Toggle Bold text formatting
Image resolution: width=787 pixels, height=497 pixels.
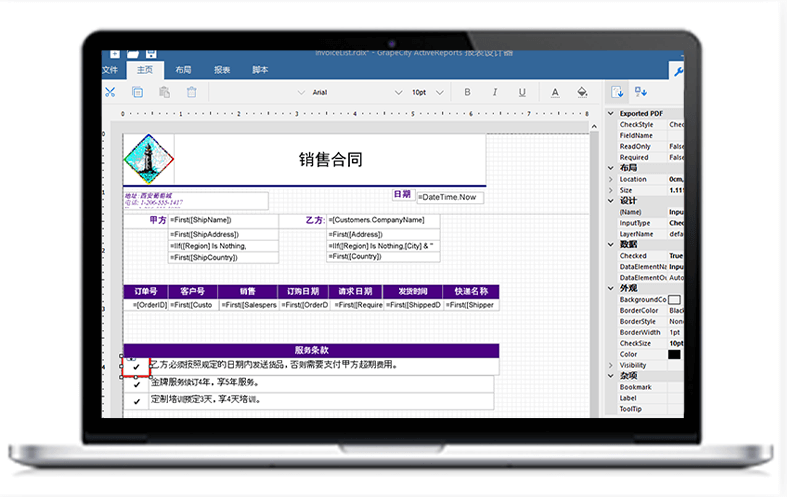[467, 92]
